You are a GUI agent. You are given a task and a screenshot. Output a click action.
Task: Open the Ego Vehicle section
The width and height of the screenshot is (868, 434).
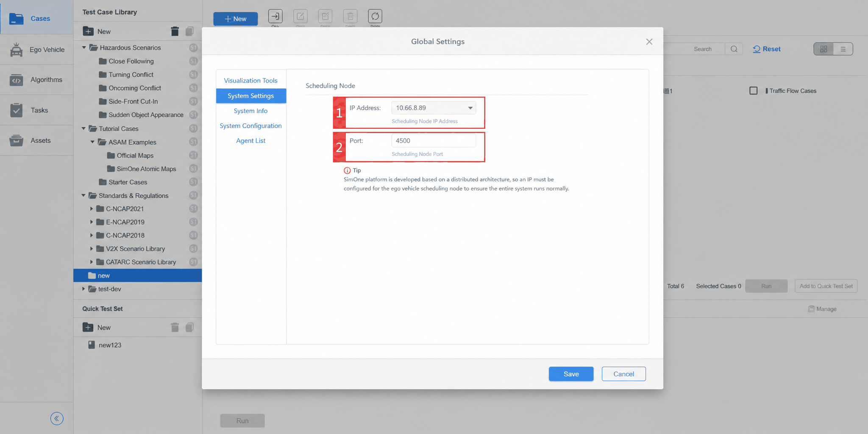coord(36,50)
